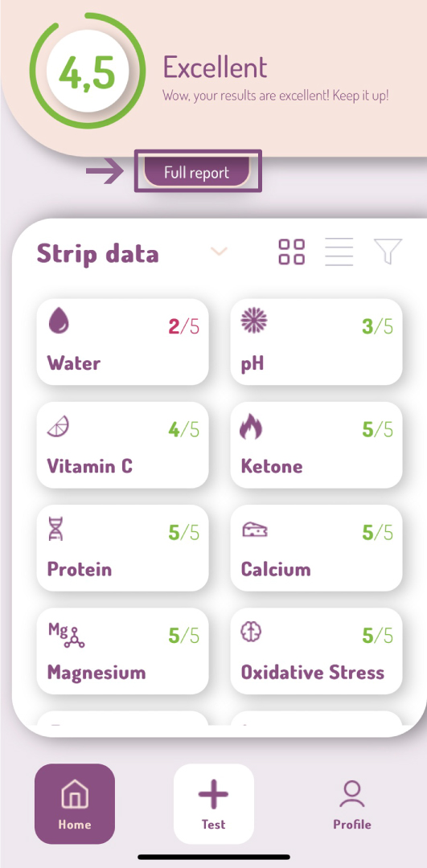Go to the Home tab
The image size is (427, 868).
(75, 804)
